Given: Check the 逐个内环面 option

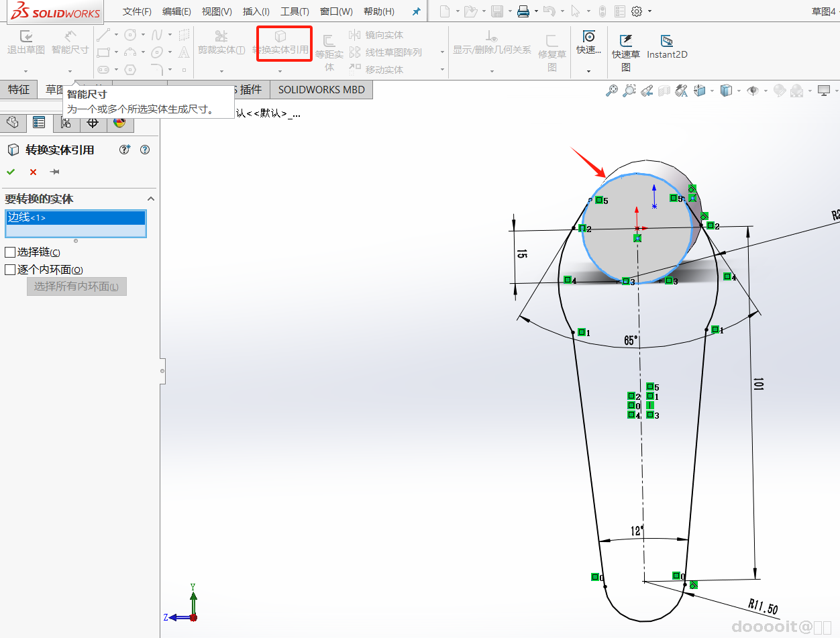Looking at the screenshot, I should (x=10, y=270).
